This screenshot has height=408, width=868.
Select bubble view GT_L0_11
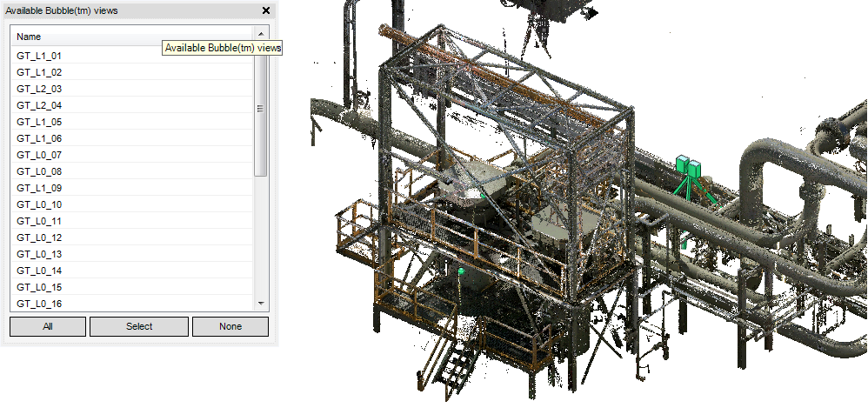coord(131,222)
